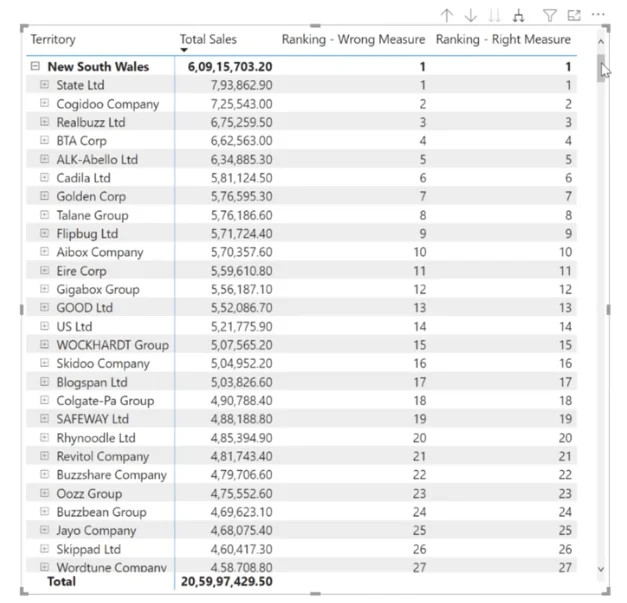Screen dimensions: 627x603
Task: Expand the Blogspan Ltd row
Action: click(44, 381)
